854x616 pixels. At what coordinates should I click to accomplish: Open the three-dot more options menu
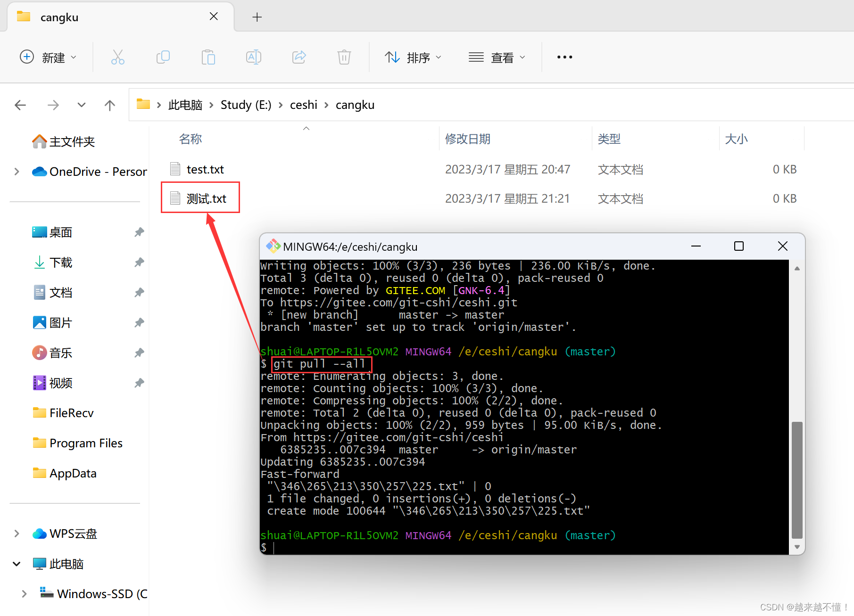tap(564, 57)
